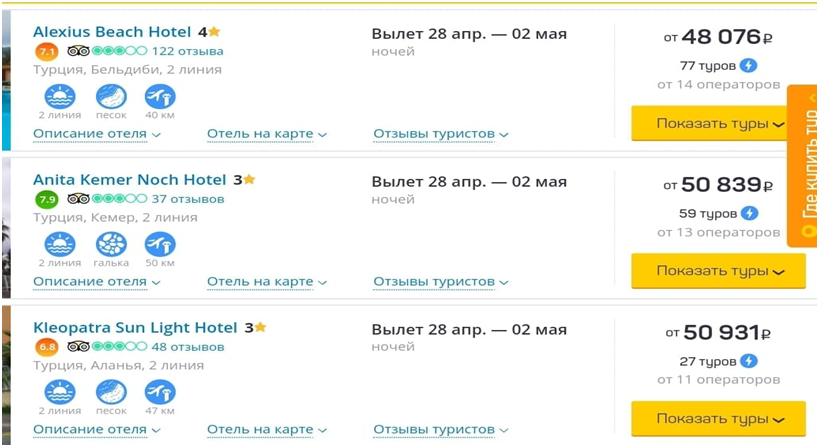
Task: Open the Alexius Beach Hotel title link
Action: (x=114, y=32)
